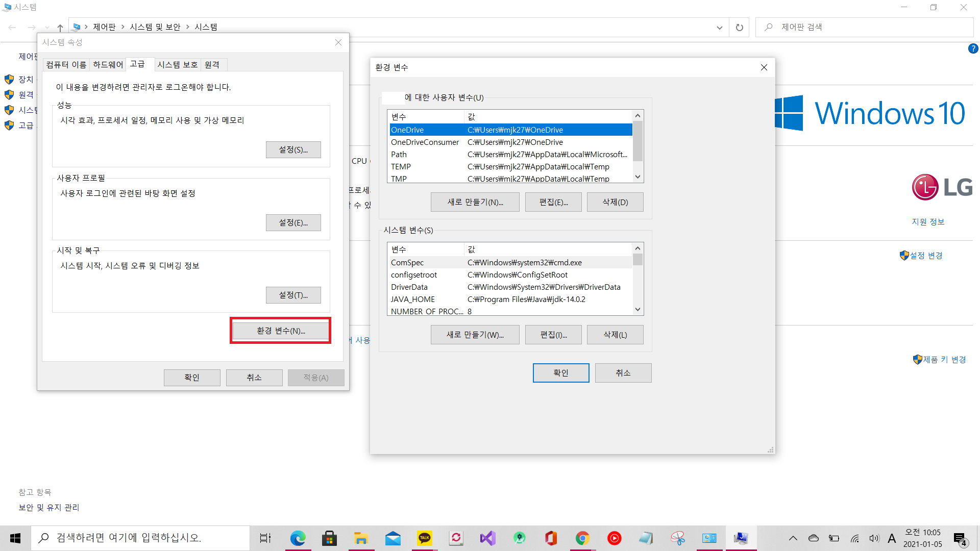This screenshot has height=551, width=980.
Task: Open Google Chrome taskbar icon
Action: 582,538
